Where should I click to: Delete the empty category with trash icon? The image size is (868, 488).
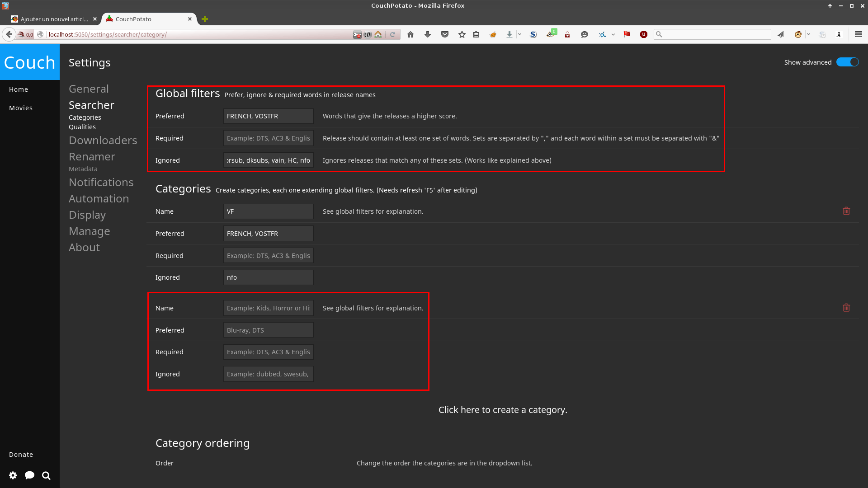[x=846, y=308]
